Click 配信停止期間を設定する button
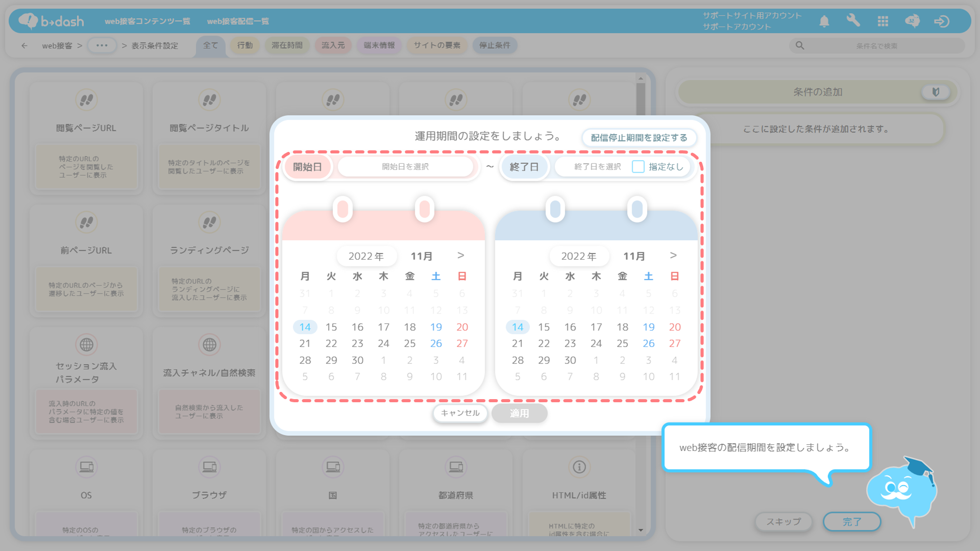980x551 pixels. coord(639,138)
